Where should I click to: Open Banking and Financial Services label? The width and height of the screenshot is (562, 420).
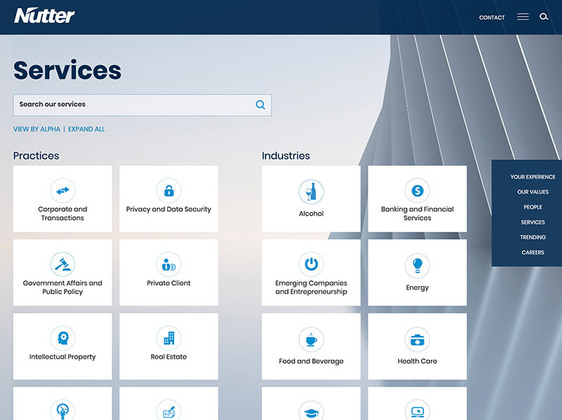(x=417, y=213)
